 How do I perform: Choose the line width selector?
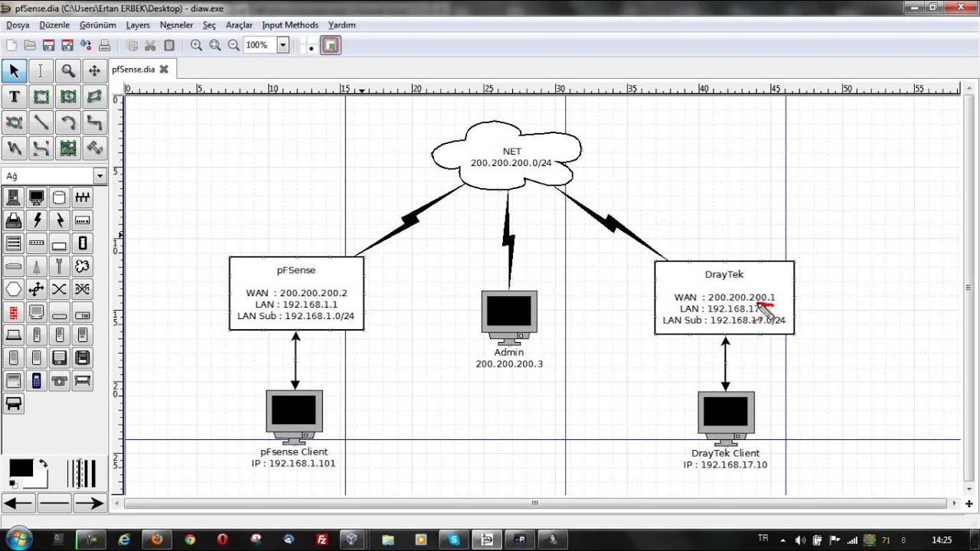81,473
